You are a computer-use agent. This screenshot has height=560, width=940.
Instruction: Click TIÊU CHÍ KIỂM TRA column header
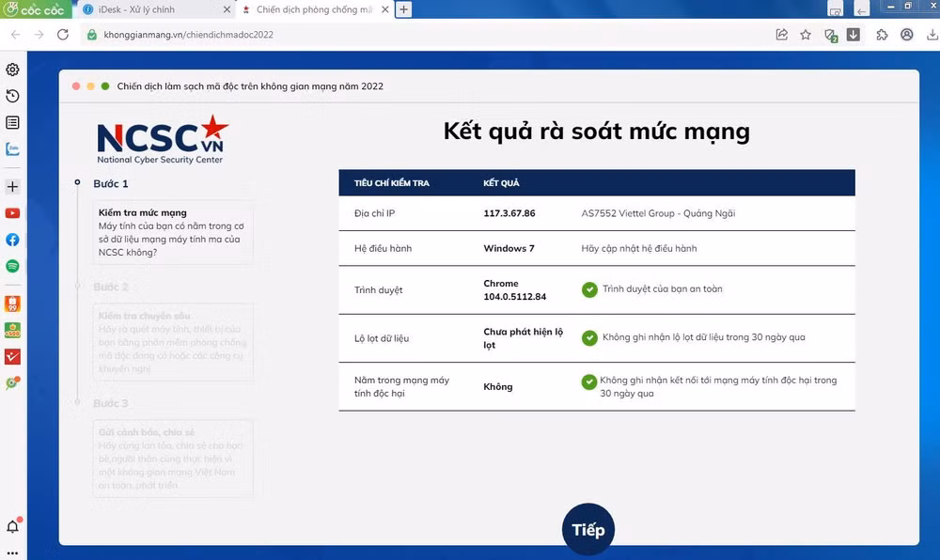(x=391, y=183)
